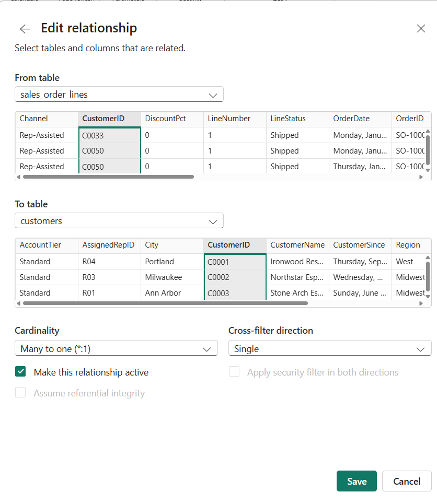Click the Ann Arbor city cell

pos(172,293)
